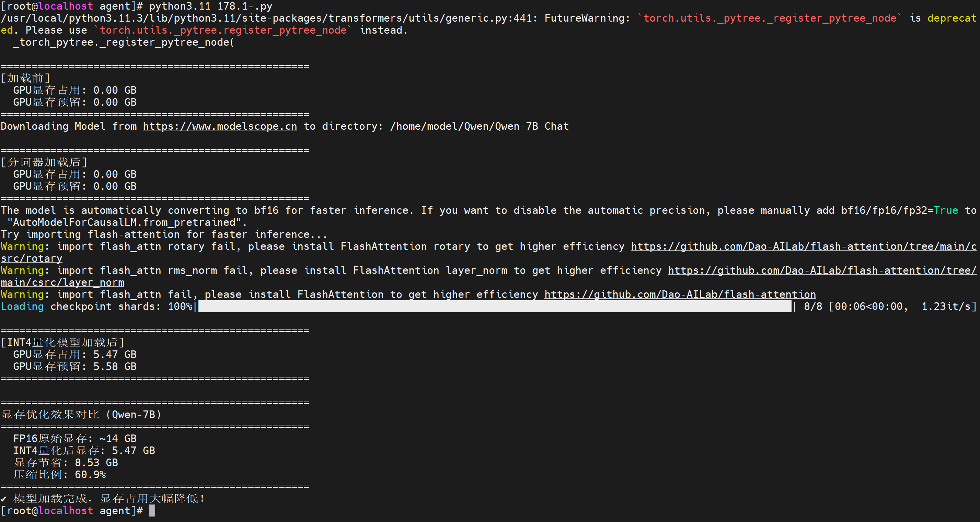Click the '8/8 [00:06<00:00, 1.23it/s]' status

point(890,307)
